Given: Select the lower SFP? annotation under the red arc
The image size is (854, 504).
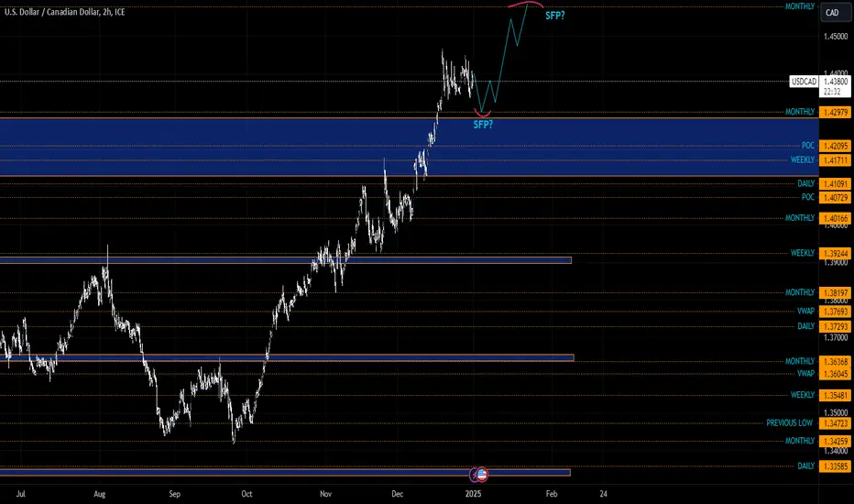Looking at the screenshot, I should (x=483, y=125).
